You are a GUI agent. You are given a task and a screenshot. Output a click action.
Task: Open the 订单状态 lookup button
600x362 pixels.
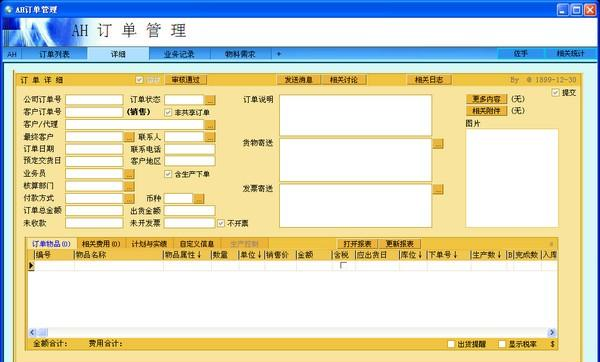(x=210, y=100)
